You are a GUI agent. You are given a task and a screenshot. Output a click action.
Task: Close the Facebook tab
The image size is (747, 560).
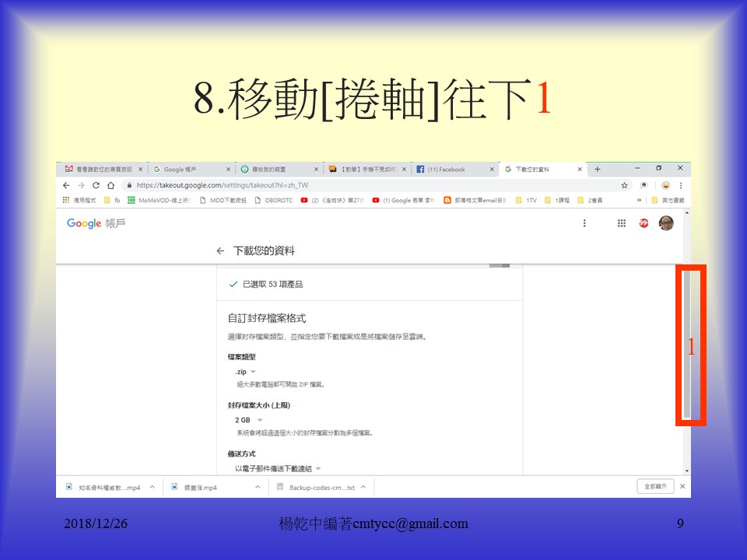pos(492,169)
